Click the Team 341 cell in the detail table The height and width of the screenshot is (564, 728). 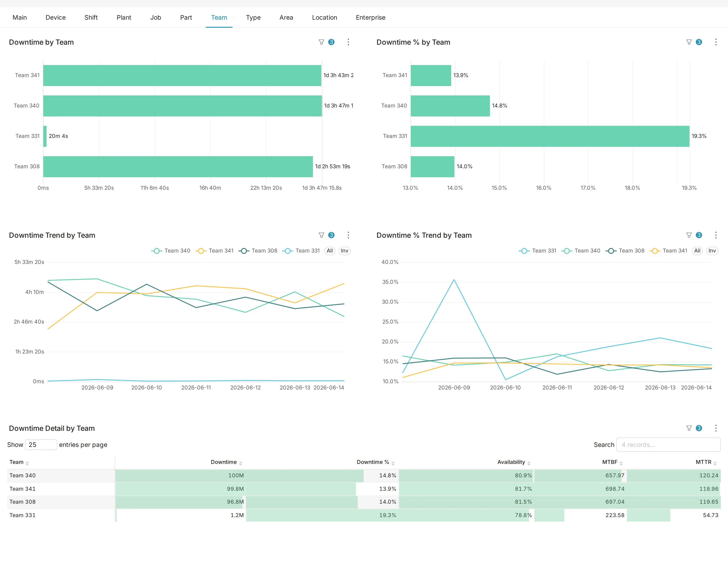point(61,489)
